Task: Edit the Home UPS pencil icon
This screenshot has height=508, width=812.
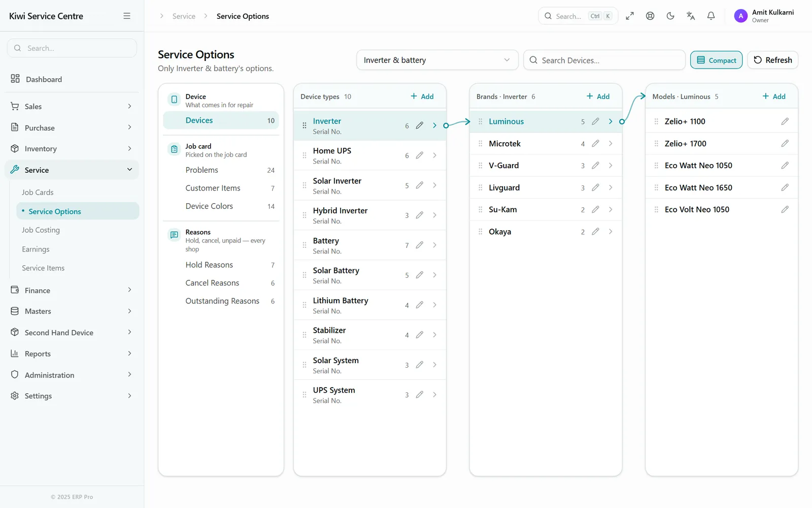Action: click(x=420, y=155)
